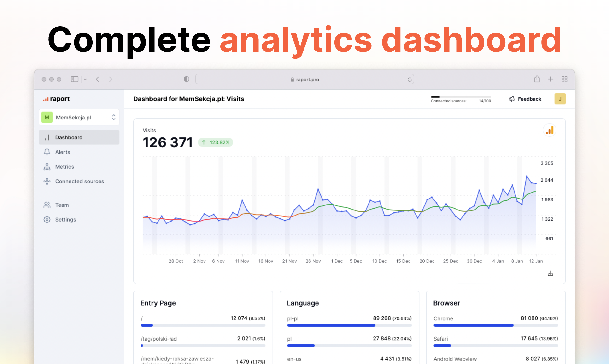Show the tab overview grid
The height and width of the screenshot is (364, 609).
[x=564, y=79]
